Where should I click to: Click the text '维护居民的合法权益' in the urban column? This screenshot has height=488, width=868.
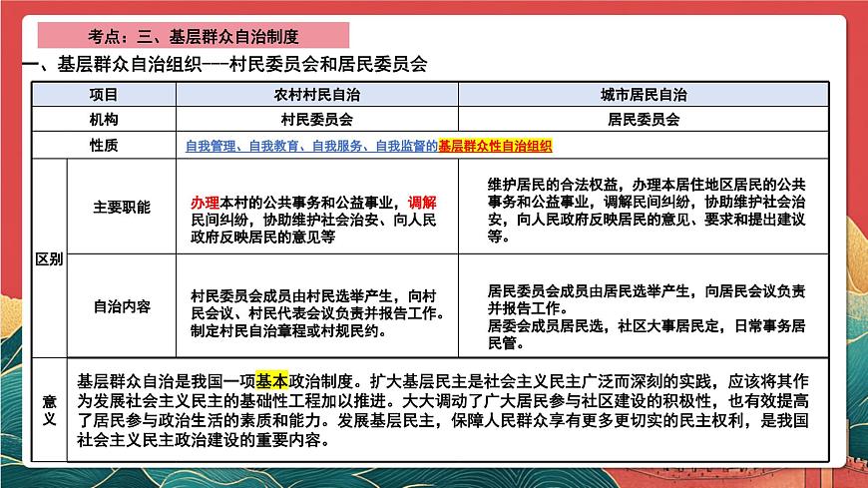[553, 185]
